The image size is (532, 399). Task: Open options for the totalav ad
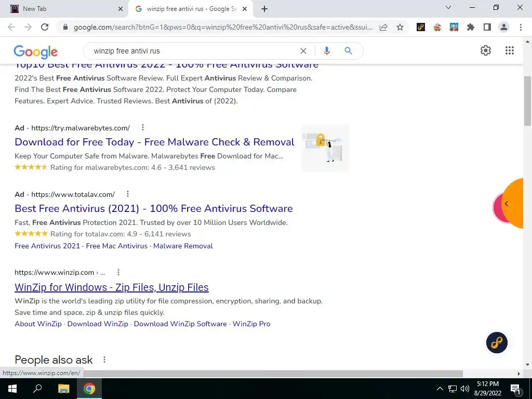[128, 194]
